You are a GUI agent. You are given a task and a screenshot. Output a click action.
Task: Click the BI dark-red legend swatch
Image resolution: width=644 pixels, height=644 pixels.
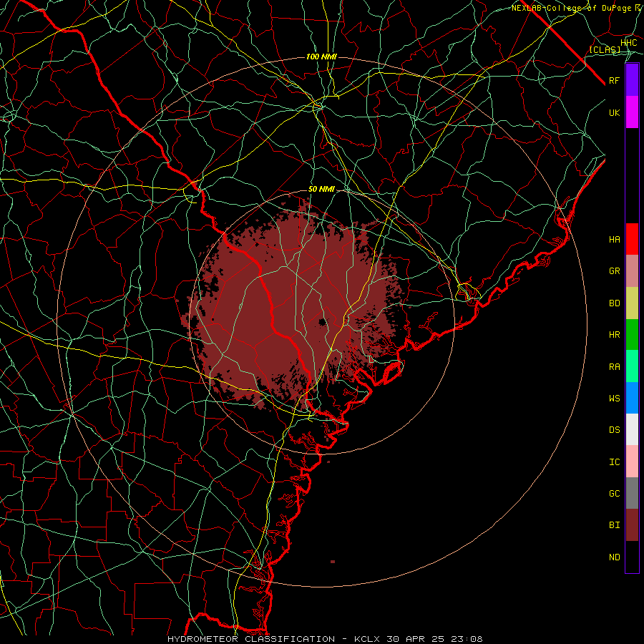(632, 525)
